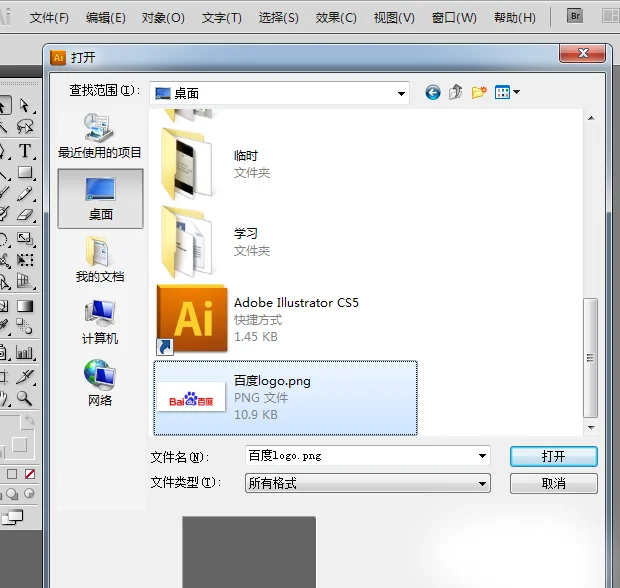This screenshot has height=588, width=620.
Task: Expand the view menu dropdown arrow
Action: coord(516,93)
